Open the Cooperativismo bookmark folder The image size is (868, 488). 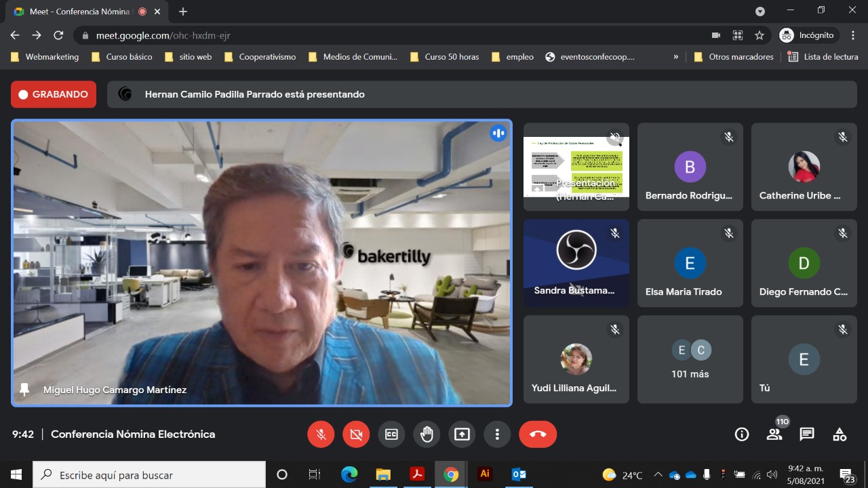pyautogui.click(x=260, y=57)
